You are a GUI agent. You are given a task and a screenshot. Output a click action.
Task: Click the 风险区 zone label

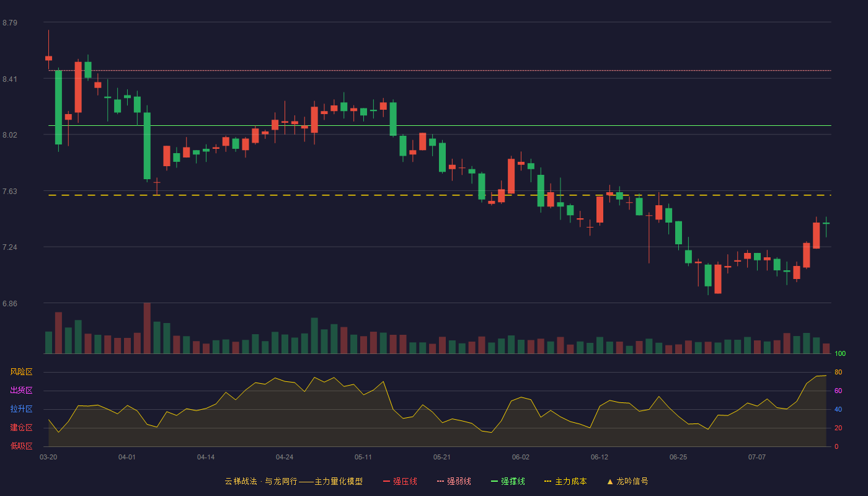pos(21,372)
